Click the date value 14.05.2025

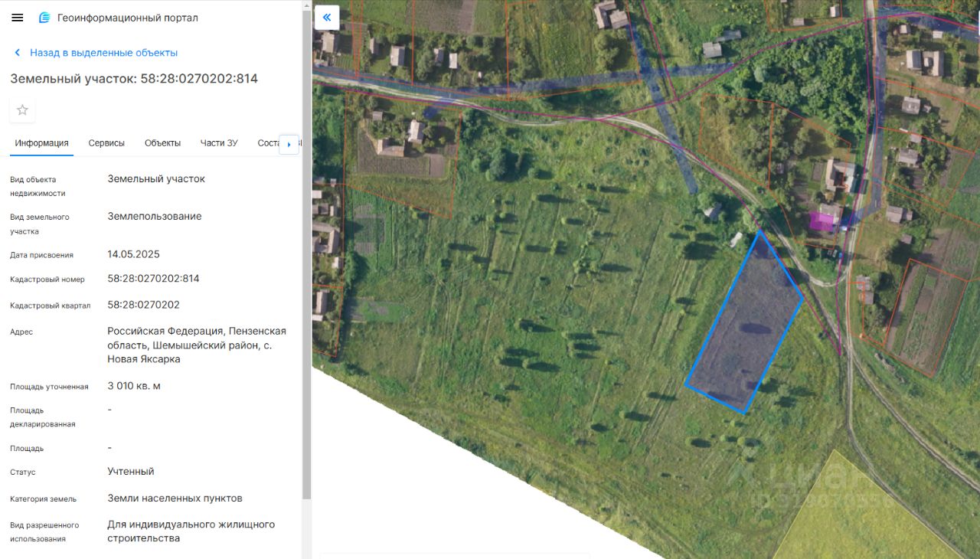(x=133, y=254)
